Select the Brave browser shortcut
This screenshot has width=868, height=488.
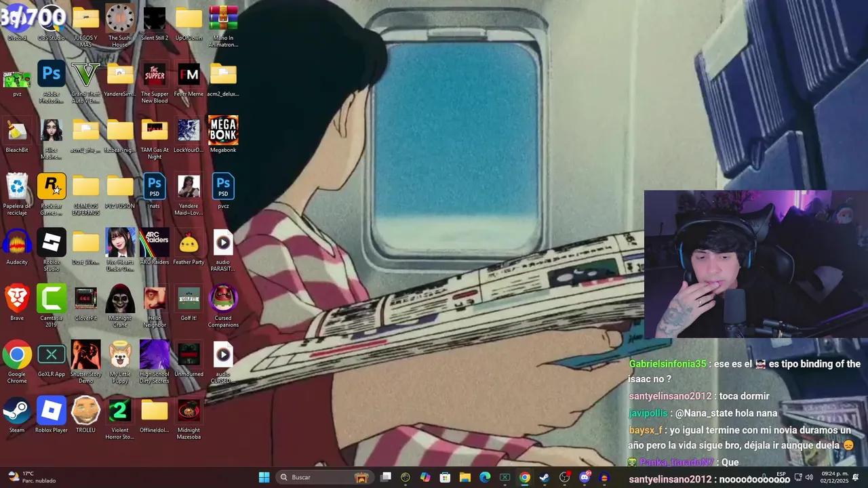click(17, 303)
